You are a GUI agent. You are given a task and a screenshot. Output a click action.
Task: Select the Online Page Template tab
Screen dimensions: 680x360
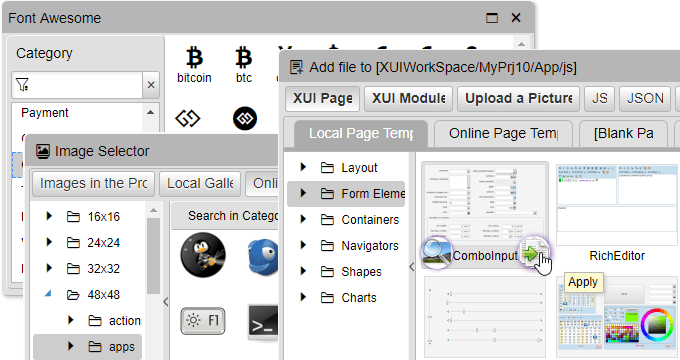tap(503, 134)
